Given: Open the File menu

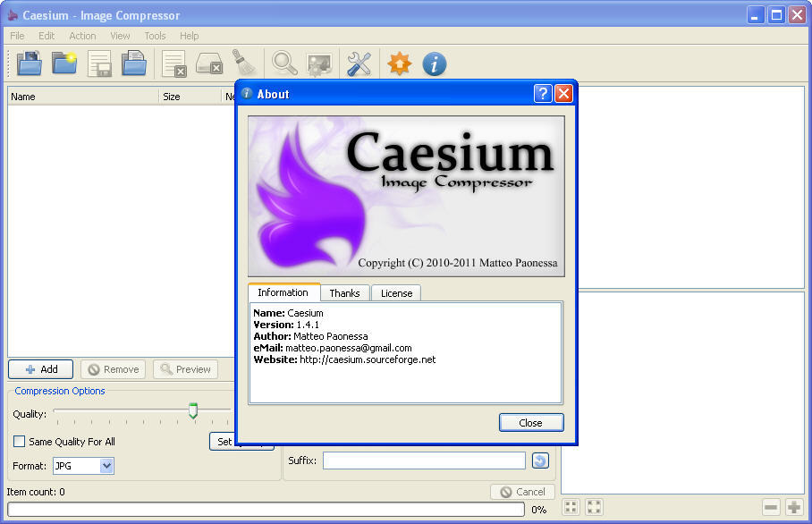Looking at the screenshot, I should pos(16,36).
